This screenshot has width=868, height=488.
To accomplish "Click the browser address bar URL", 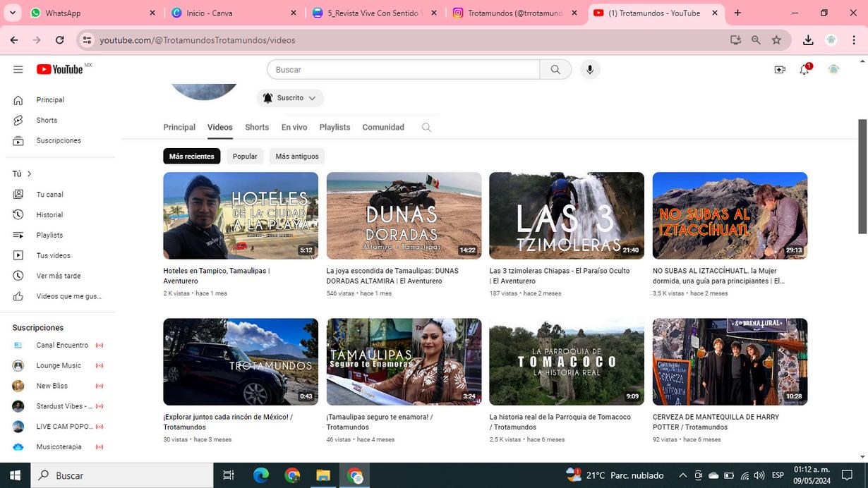I will coord(198,40).
